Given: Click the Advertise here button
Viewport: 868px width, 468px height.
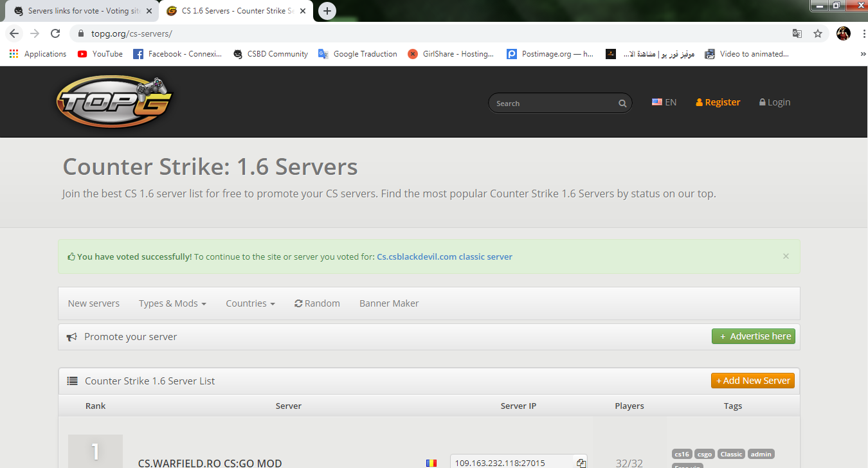Looking at the screenshot, I should (x=754, y=336).
